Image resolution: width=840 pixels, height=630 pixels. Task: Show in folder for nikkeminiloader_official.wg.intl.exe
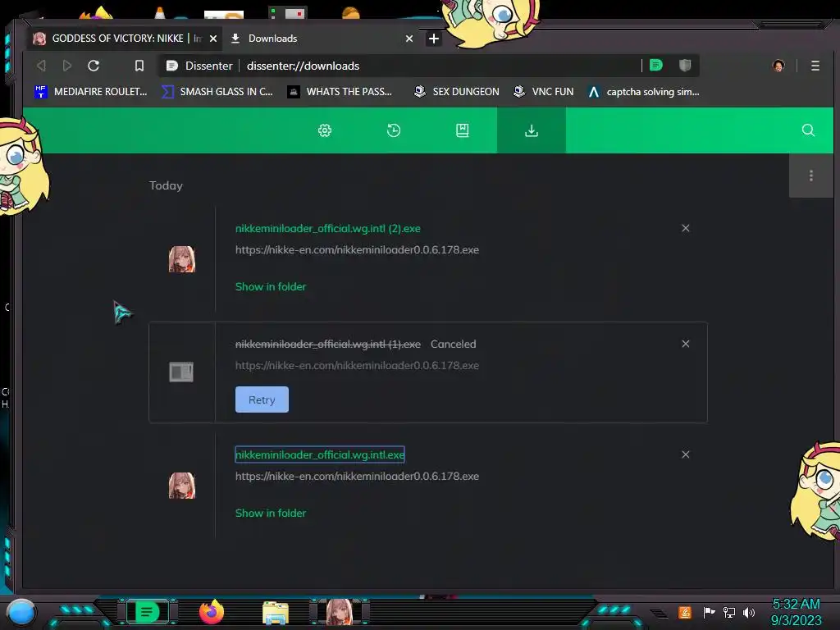271,514
